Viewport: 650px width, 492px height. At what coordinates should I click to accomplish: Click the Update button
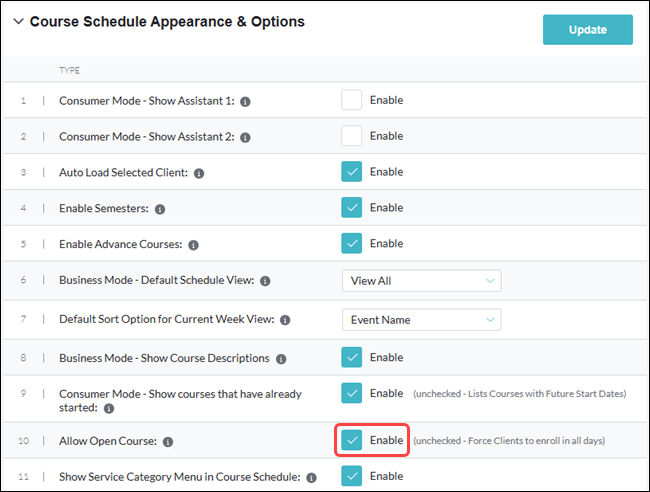tap(587, 30)
